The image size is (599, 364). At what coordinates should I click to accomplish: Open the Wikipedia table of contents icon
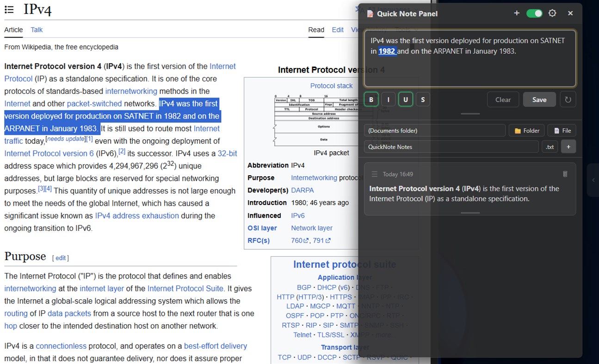tap(9, 9)
